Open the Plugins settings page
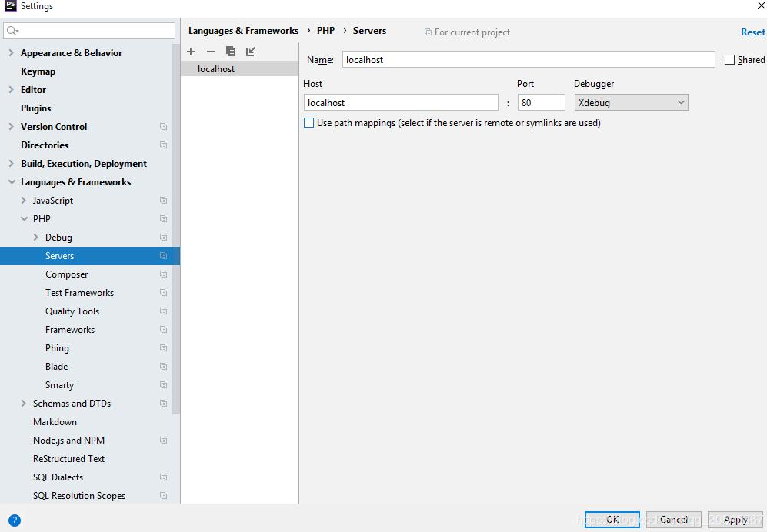 coord(35,108)
